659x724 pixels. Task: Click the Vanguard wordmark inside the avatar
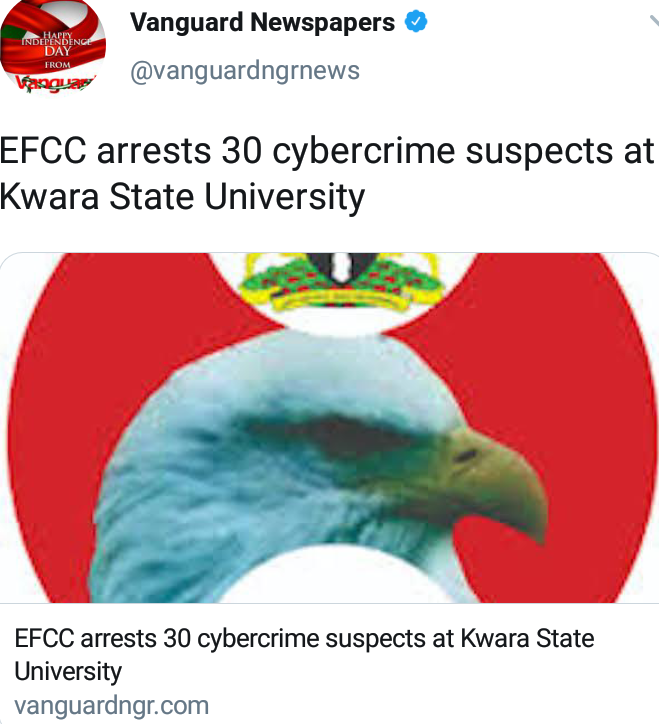(x=54, y=83)
